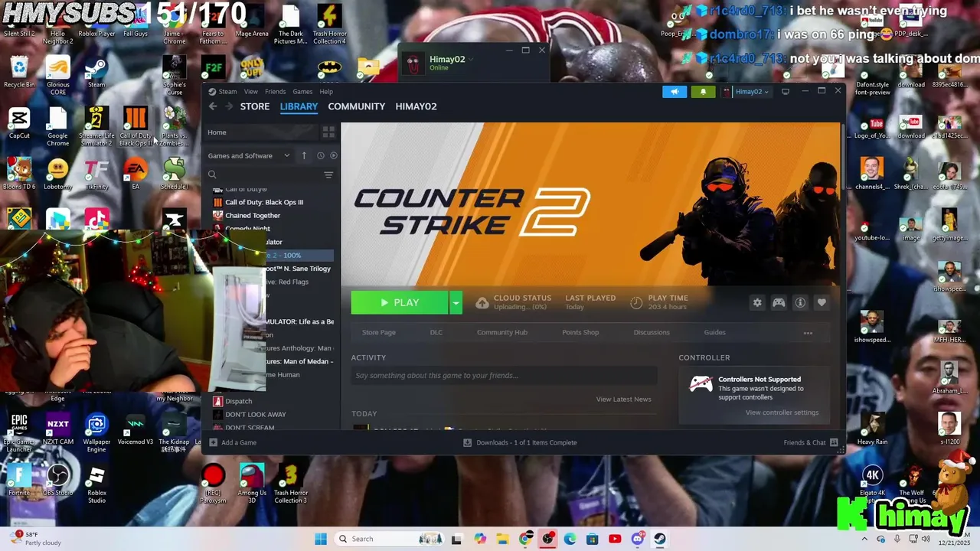Open the View menu in Steam
Image resolution: width=980 pixels, height=551 pixels.
(x=250, y=92)
